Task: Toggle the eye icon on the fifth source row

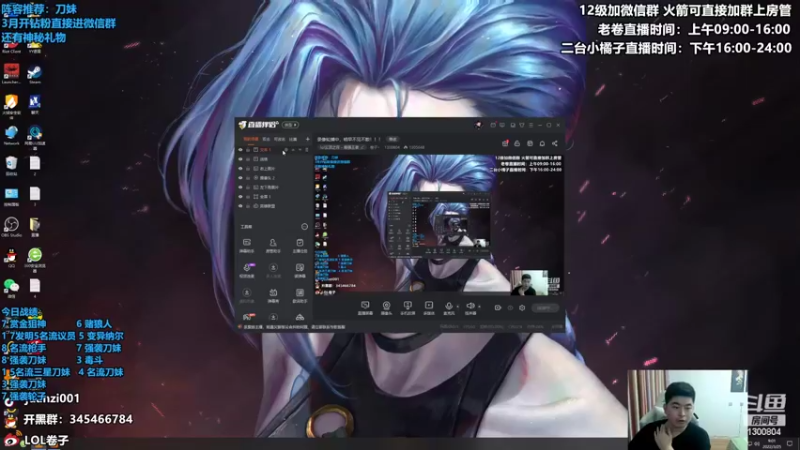Action: 241,187
